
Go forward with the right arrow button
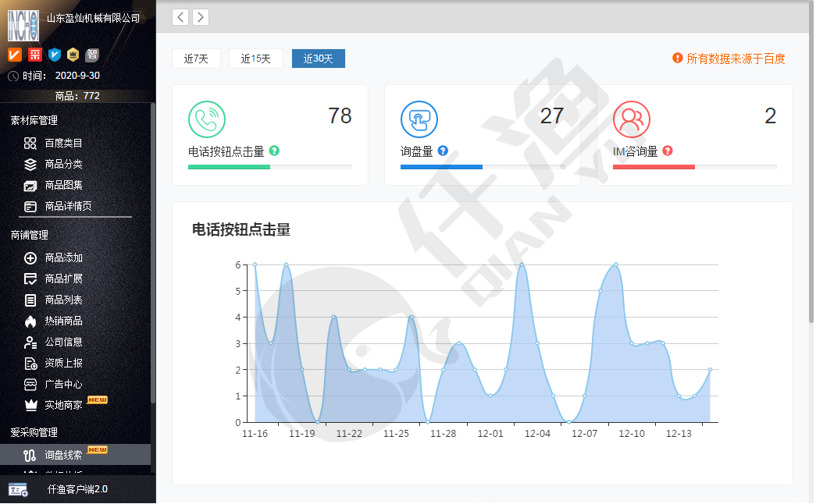click(201, 17)
